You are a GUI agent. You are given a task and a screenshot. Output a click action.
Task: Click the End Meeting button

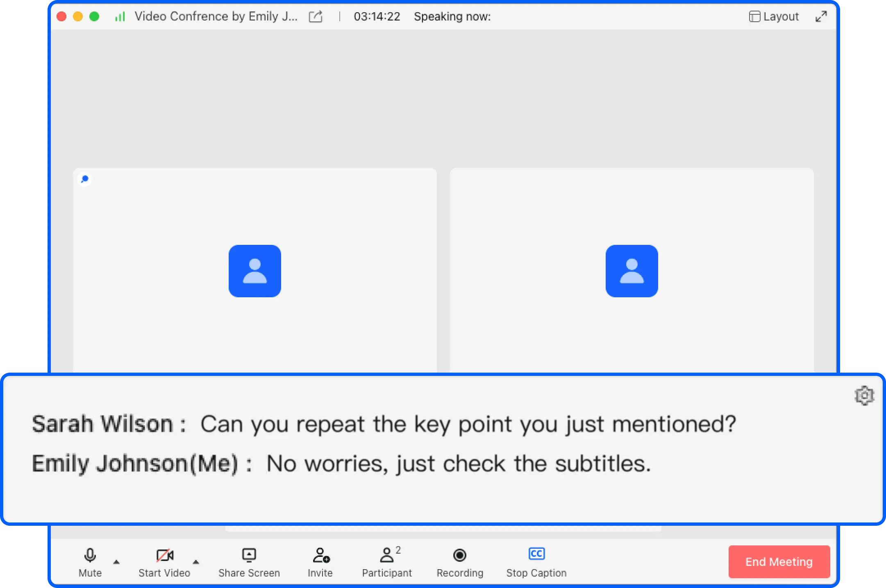point(779,562)
